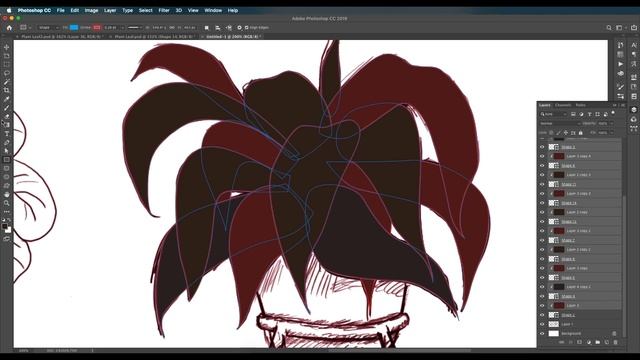Toggle width-height link in options bar
This screenshot has height=360, width=640.
[x=172, y=28]
